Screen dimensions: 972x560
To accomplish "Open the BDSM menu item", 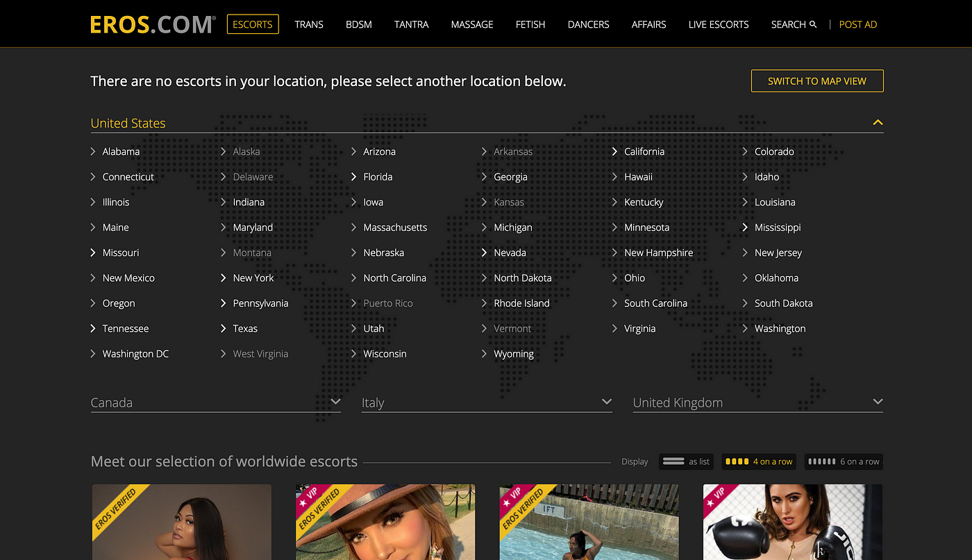I will coord(359,24).
